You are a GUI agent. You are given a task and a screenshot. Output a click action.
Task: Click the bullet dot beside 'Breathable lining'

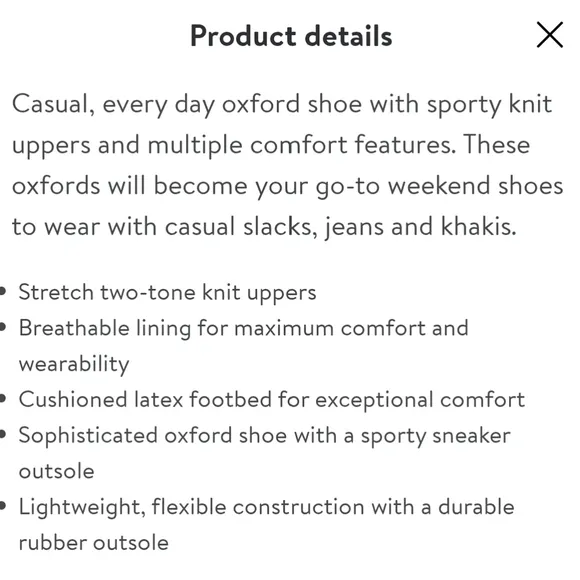(x=3, y=327)
